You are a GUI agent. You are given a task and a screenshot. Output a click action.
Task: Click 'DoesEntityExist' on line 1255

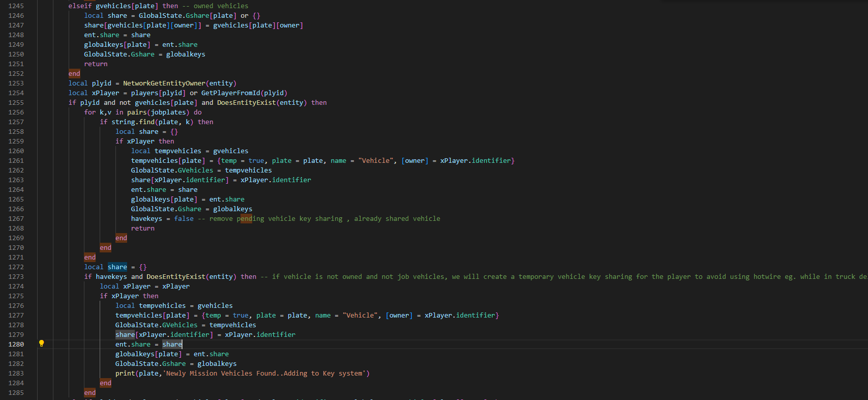247,103
